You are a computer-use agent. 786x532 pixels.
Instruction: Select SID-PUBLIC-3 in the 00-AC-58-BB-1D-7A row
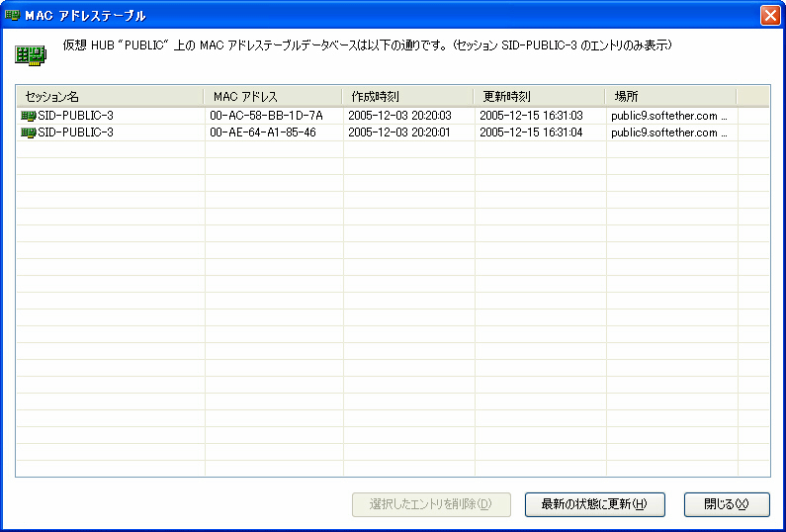coord(76,116)
